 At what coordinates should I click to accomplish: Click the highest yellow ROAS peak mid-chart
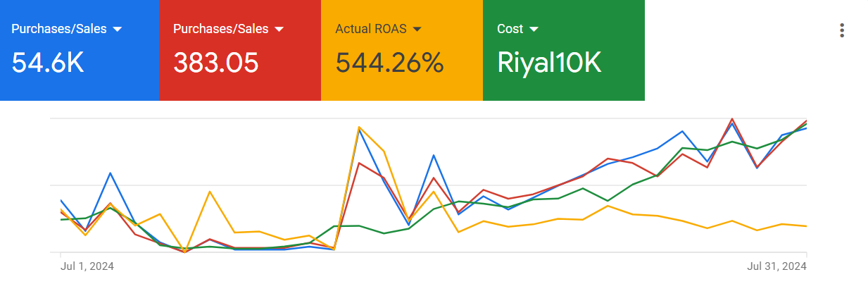(x=359, y=127)
